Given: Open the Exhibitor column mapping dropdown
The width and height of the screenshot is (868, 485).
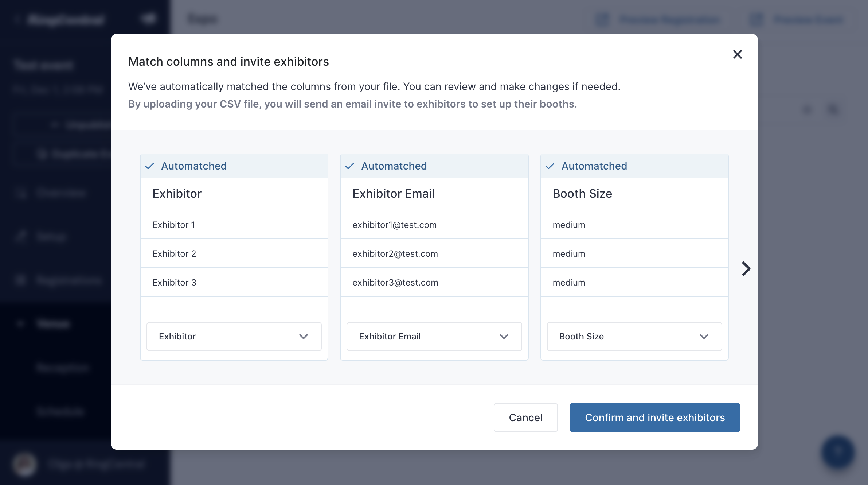Looking at the screenshot, I should click(234, 336).
